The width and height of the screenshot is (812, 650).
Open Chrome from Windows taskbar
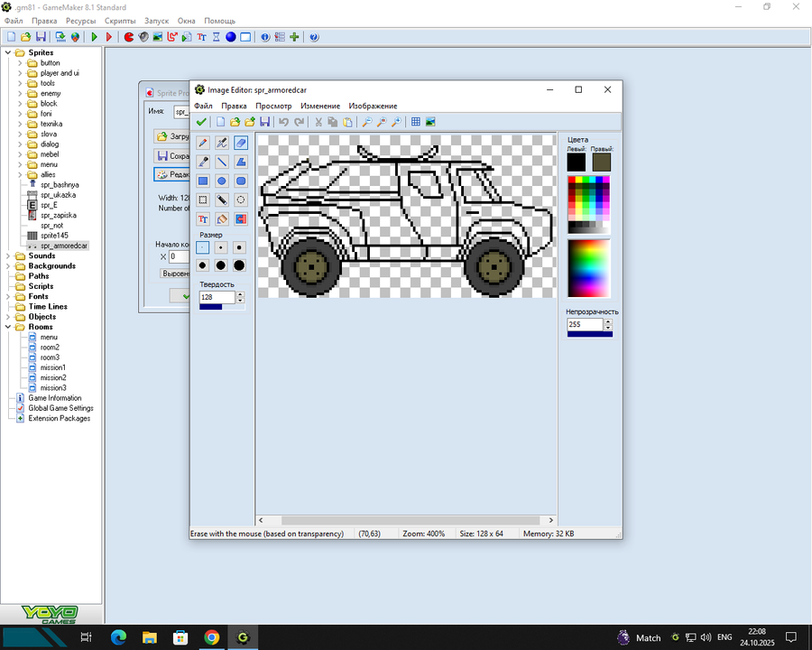211,637
